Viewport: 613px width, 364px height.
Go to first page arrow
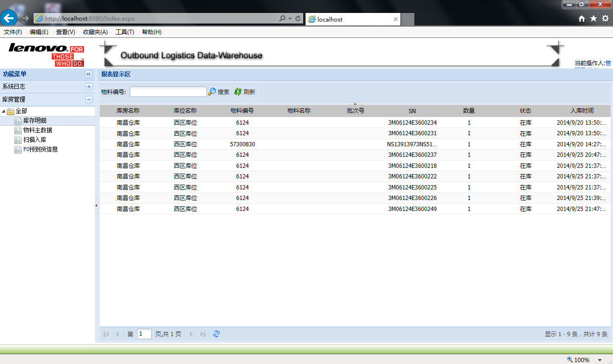pyautogui.click(x=106, y=334)
